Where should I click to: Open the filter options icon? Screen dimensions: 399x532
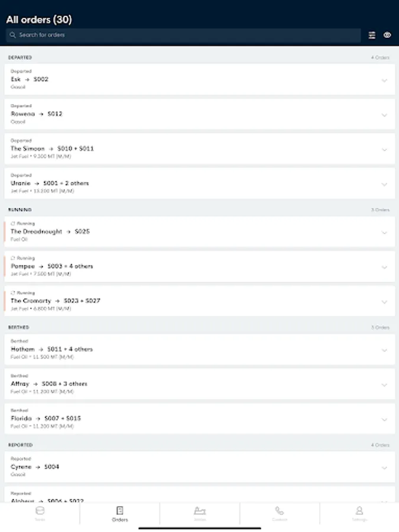coord(372,35)
